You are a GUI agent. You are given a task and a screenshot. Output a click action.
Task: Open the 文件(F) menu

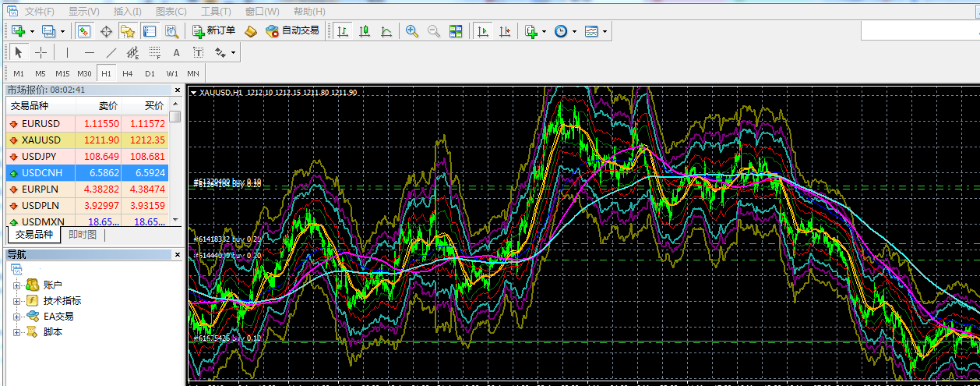pos(40,11)
